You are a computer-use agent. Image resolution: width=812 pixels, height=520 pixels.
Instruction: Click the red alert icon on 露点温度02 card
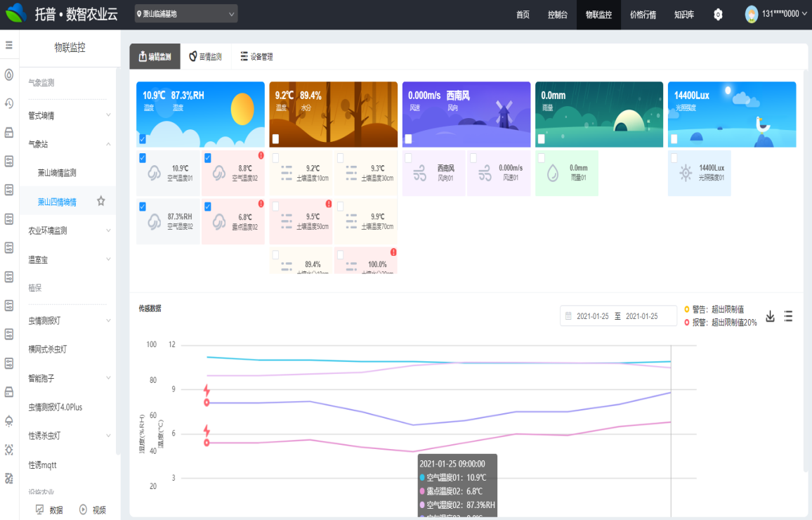(x=261, y=204)
